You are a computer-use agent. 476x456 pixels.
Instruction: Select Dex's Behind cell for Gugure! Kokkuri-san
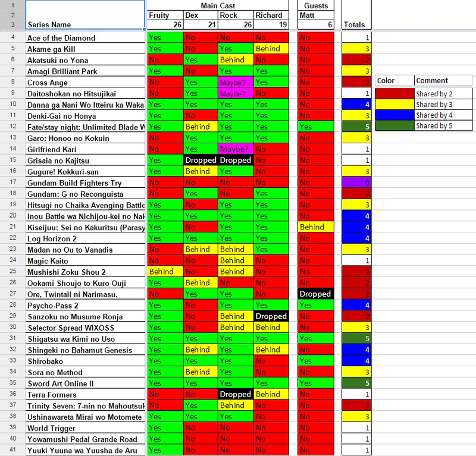pyautogui.click(x=201, y=171)
